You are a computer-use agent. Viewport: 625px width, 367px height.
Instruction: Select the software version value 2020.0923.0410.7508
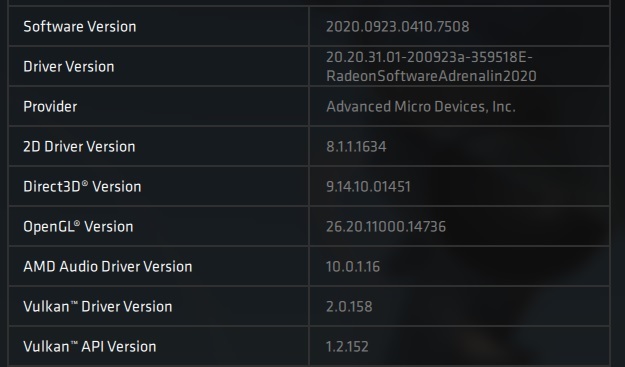click(397, 27)
